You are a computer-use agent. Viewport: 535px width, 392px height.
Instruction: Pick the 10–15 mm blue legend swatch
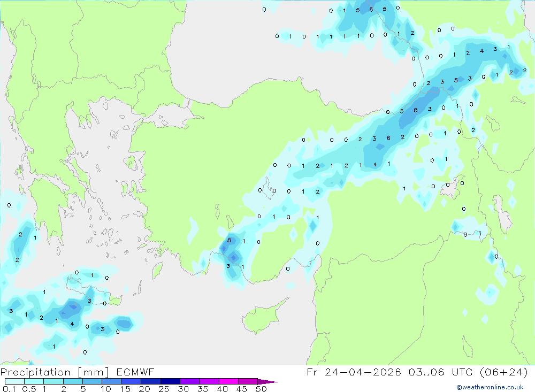[x=112, y=381]
